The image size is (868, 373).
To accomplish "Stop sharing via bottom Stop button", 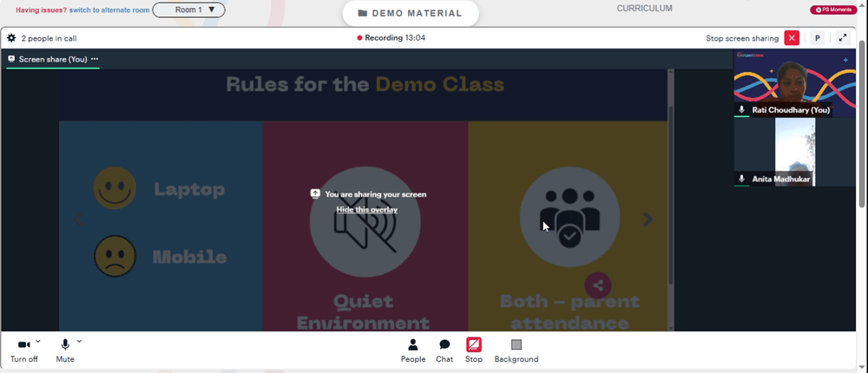I will (474, 350).
